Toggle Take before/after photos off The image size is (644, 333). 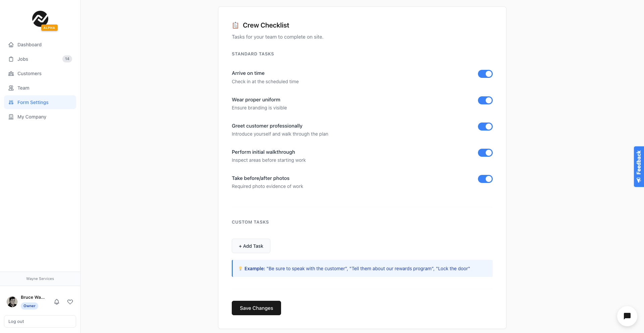(485, 179)
